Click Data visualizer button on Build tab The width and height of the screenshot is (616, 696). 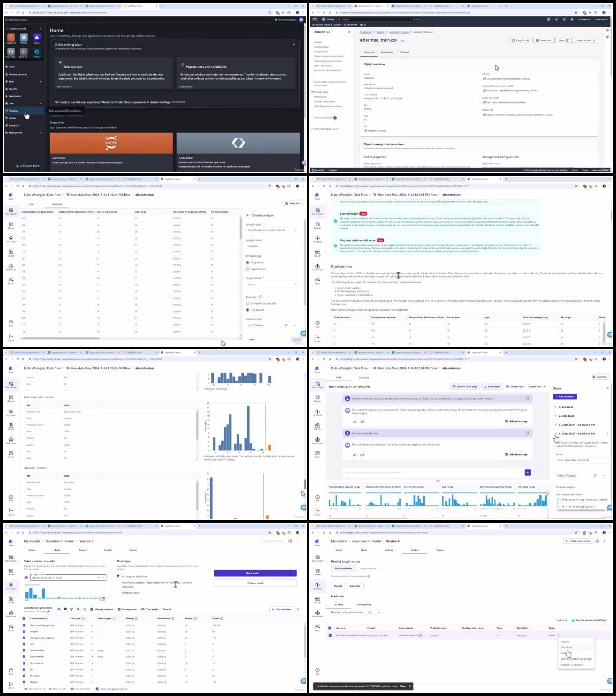[x=281, y=609]
